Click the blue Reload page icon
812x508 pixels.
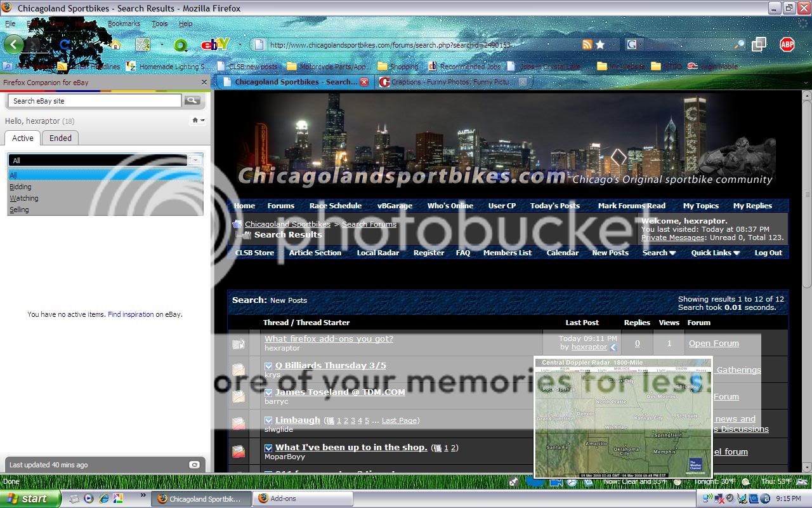click(65, 44)
